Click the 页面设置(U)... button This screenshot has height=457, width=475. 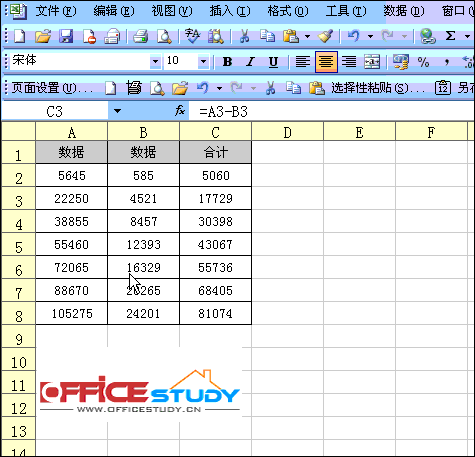click(52, 88)
